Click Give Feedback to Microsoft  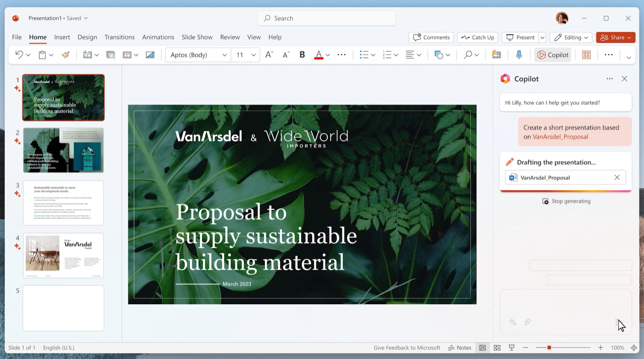[x=407, y=348]
